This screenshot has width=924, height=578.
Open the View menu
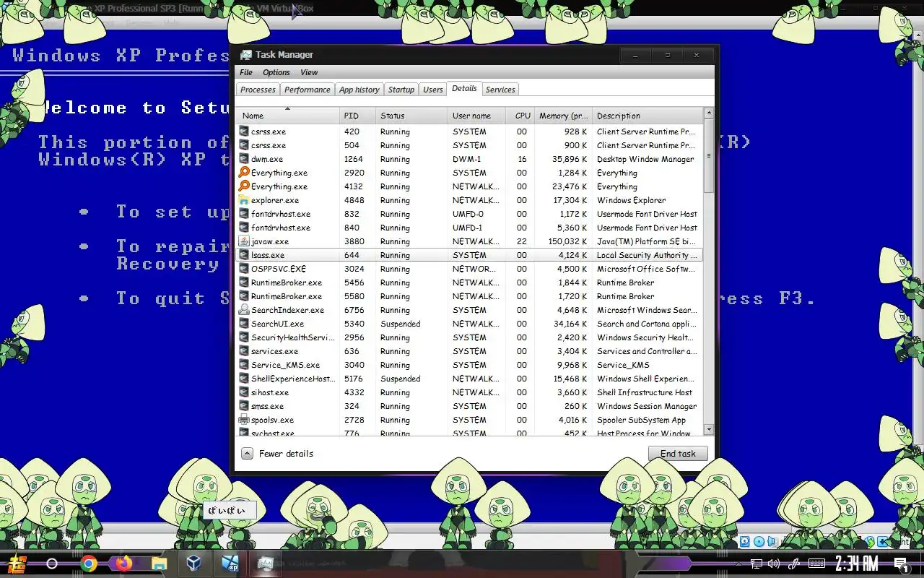(309, 72)
